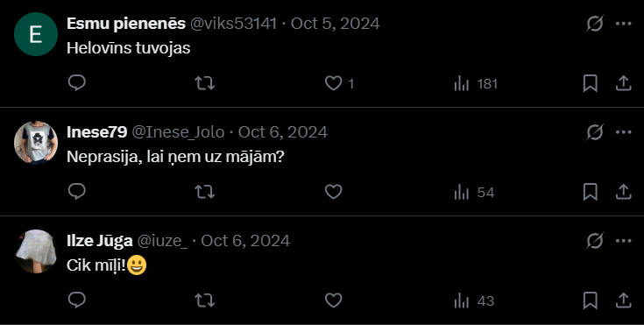This screenshot has width=644, height=325.
Task: Like Inese79's tweet
Action: 334,192
